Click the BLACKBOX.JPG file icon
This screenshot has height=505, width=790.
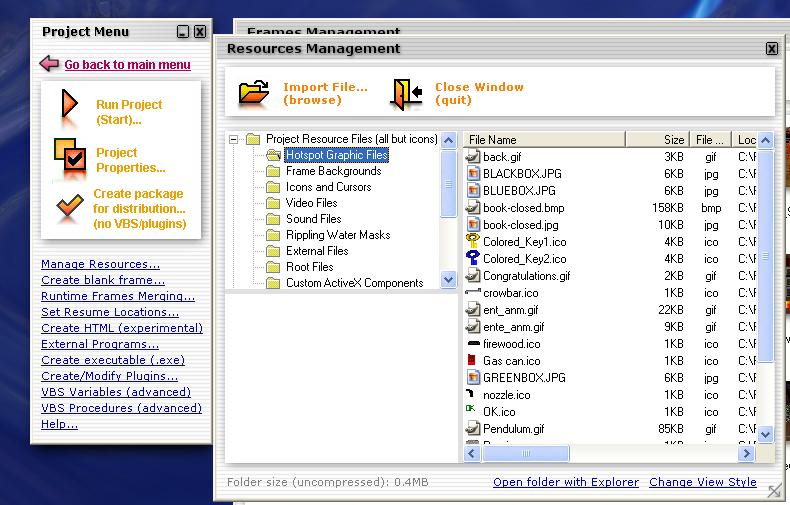(x=473, y=173)
